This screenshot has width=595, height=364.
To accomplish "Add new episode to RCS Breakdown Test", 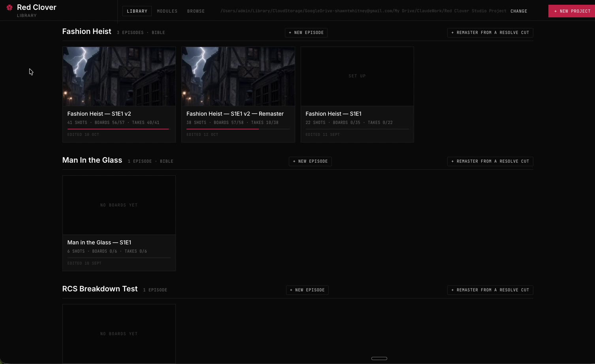I will pyautogui.click(x=307, y=290).
